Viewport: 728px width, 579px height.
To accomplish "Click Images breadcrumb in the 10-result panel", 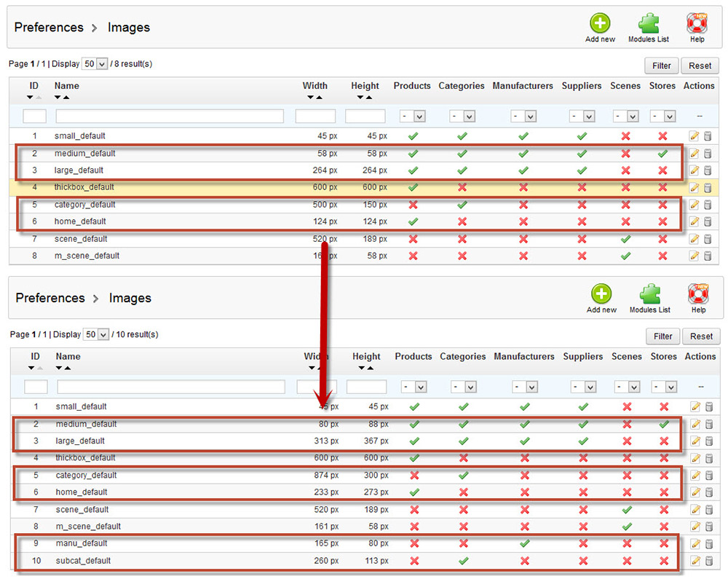I will 130,299.
